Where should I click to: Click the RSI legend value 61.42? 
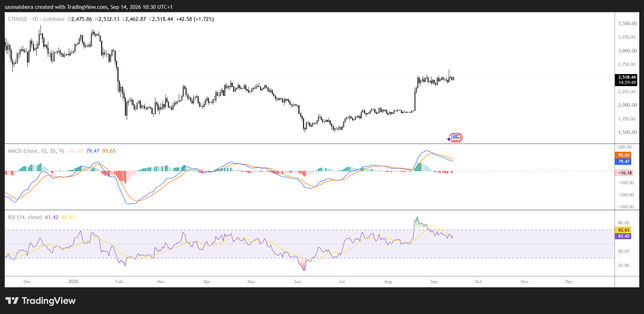[x=52, y=217]
